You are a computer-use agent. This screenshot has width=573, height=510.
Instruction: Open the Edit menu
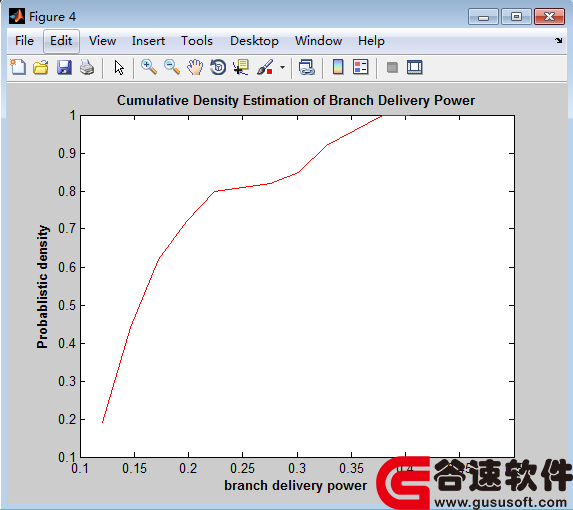coord(61,41)
